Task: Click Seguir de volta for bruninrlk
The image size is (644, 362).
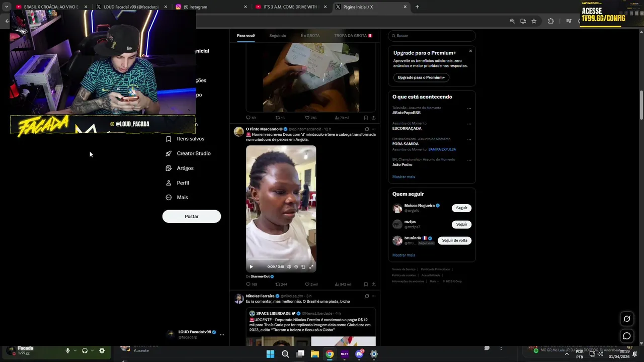Action: pos(454,240)
